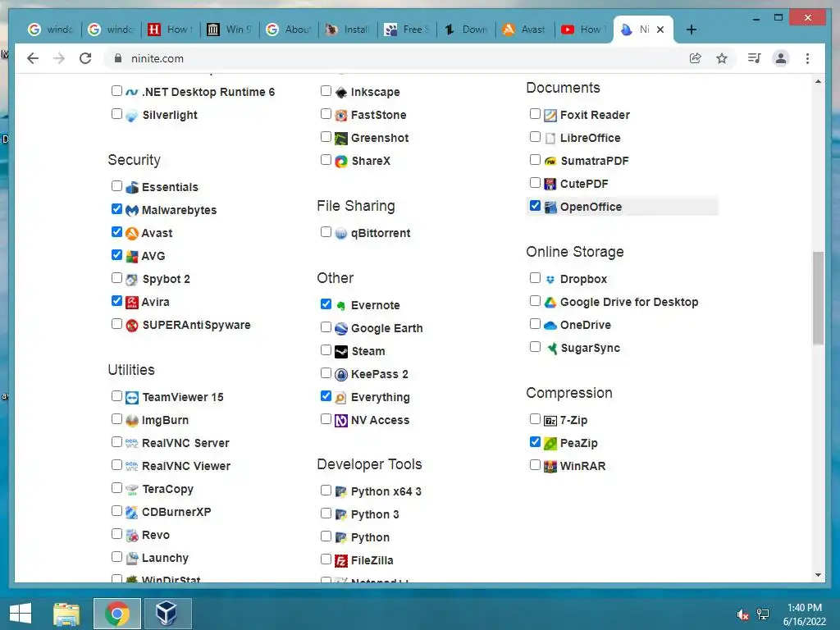Switch to the About Google tab
This screenshot has width=840, height=630.
pyautogui.click(x=288, y=30)
